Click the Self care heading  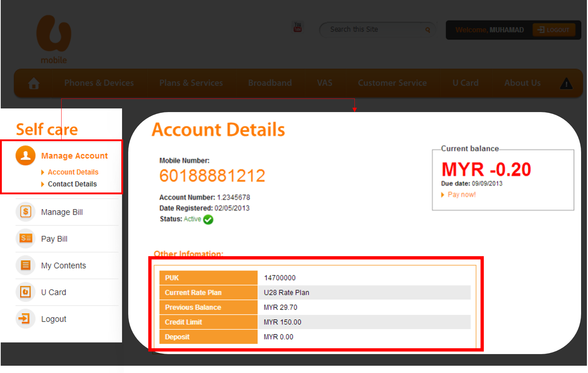coord(47,130)
